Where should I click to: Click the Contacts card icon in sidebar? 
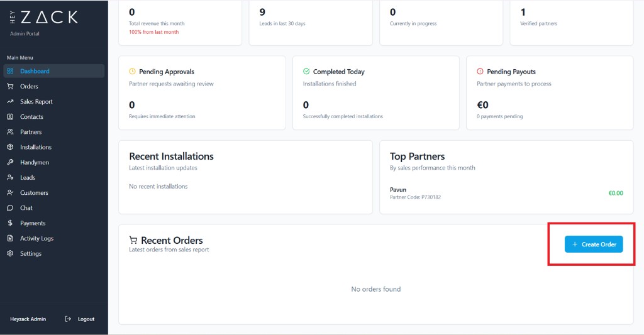[10, 117]
